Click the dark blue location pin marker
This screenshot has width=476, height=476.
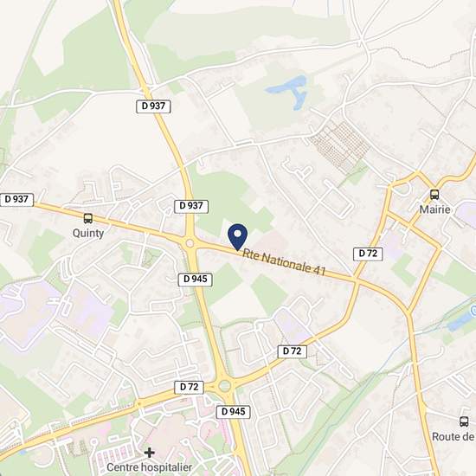coord(238,237)
